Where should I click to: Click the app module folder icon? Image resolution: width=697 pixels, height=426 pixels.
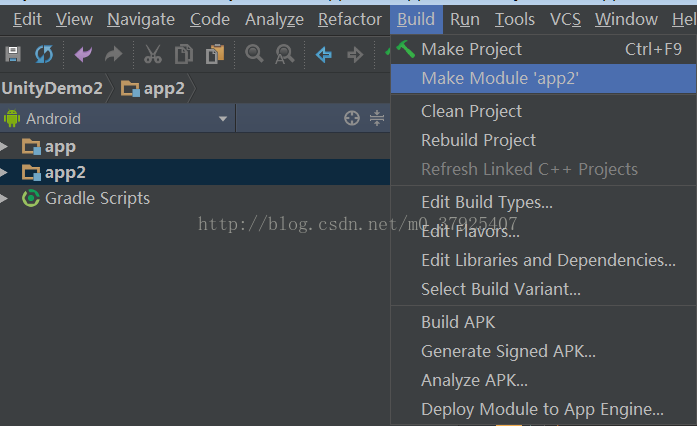[31, 146]
